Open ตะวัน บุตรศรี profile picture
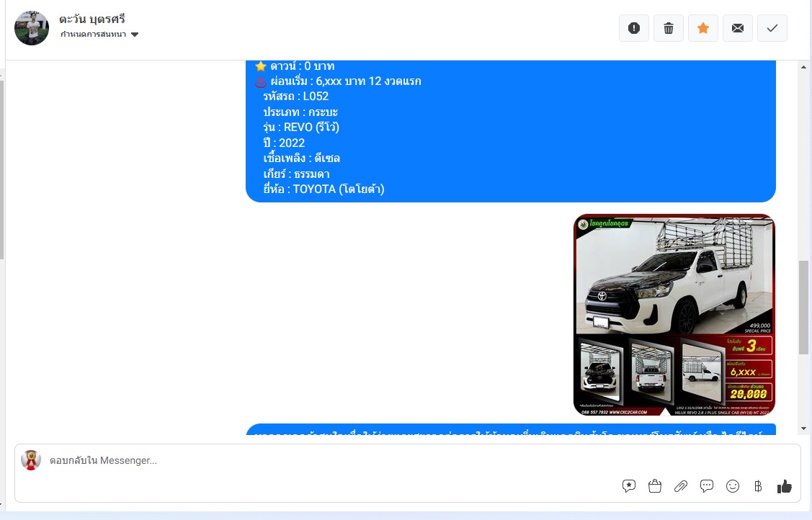The width and height of the screenshot is (812, 520). 32,28
